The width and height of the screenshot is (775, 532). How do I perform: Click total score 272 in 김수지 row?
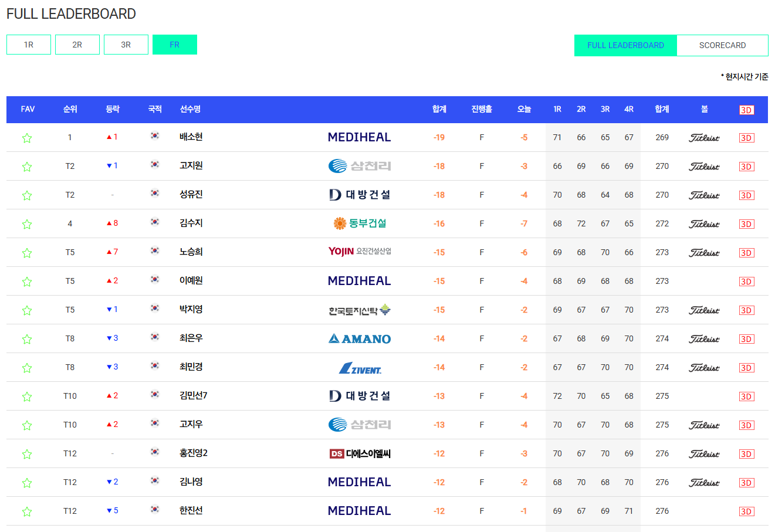click(x=662, y=223)
